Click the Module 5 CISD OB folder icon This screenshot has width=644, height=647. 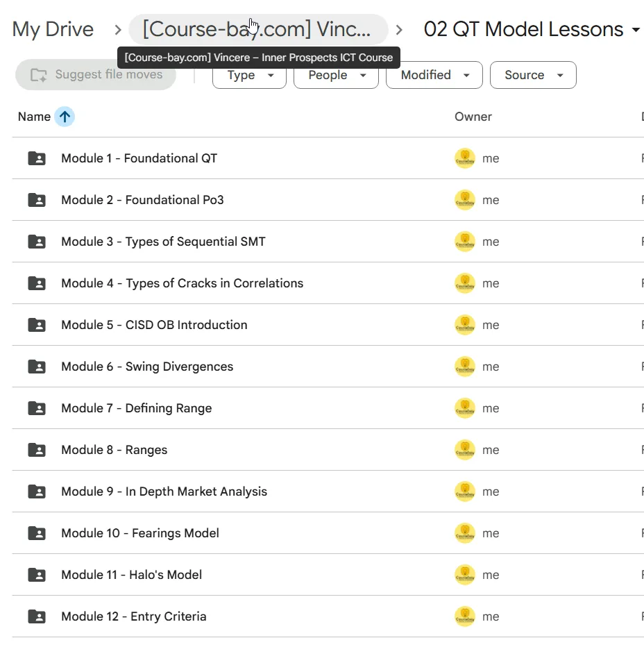(x=37, y=325)
